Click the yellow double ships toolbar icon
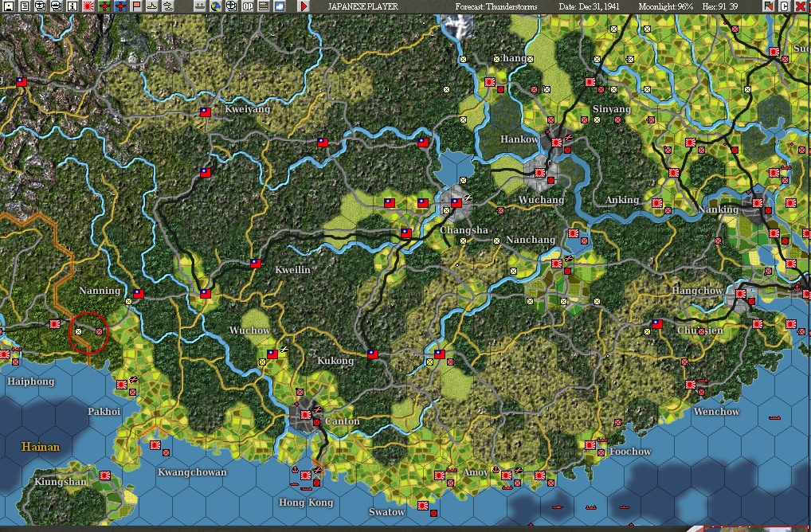Image resolution: width=811 pixels, height=532 pixels. tap(168, 6)
